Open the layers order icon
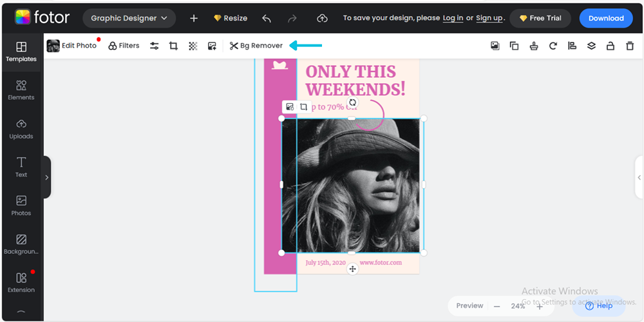This screenshot has width=644, height=322. click(x=591, y=46)
